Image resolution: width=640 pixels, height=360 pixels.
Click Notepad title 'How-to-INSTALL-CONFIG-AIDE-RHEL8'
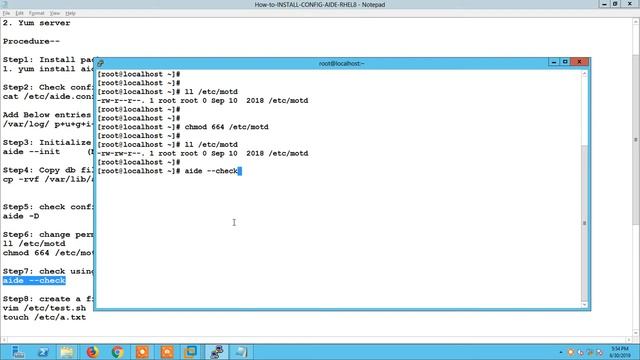pos(306,4)
